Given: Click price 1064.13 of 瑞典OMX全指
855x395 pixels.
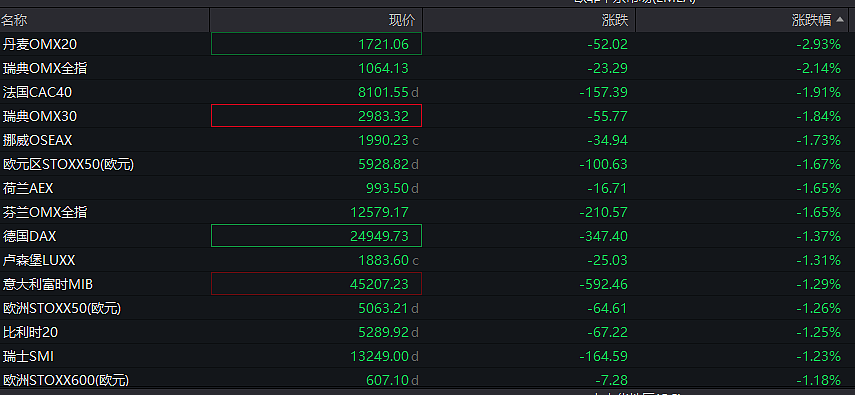Looking at the screenshot, I should pos(383,68).
